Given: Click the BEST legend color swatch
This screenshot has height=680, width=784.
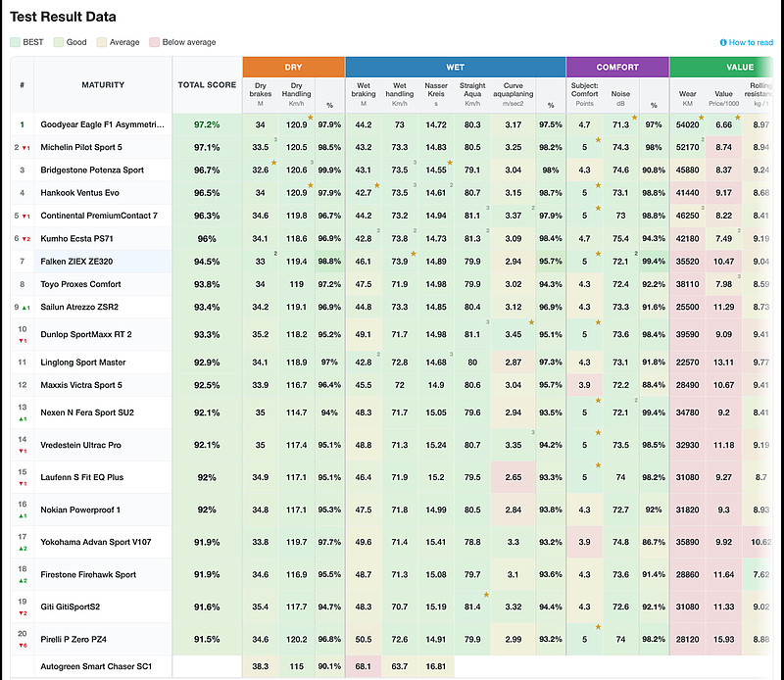Looking at the screenshot, I should point(15,42).
